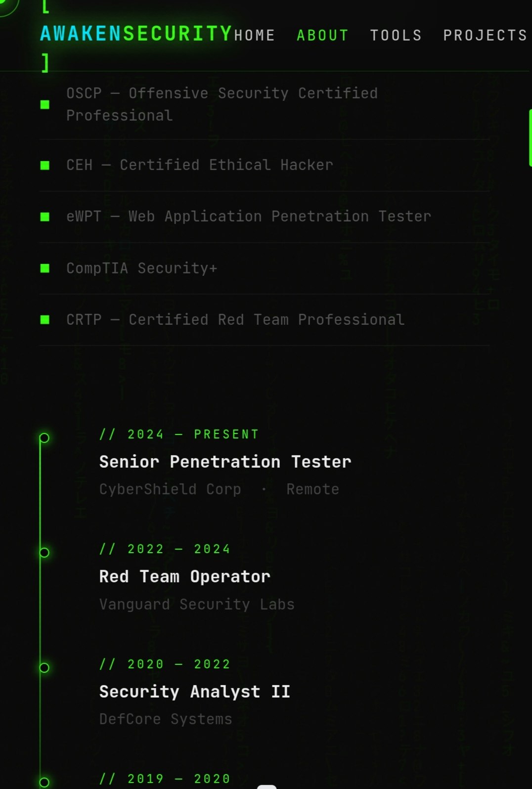The height and width of the screenshot is (789, 532).
Task: Open the HOME navigation item
Action: [254, 35]
